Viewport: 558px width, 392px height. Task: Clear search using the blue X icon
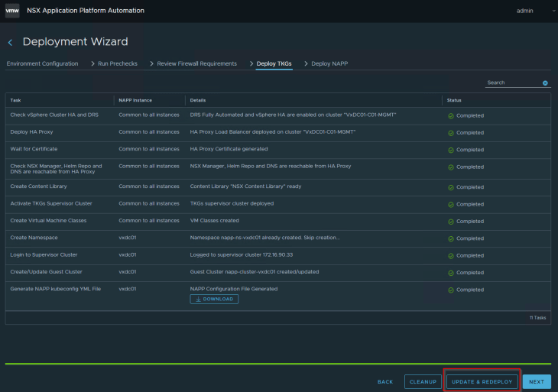tap(545, 83)
